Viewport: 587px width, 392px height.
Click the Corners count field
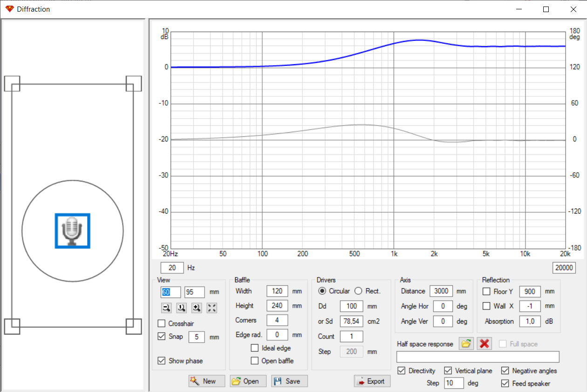[x=277, y=320]
